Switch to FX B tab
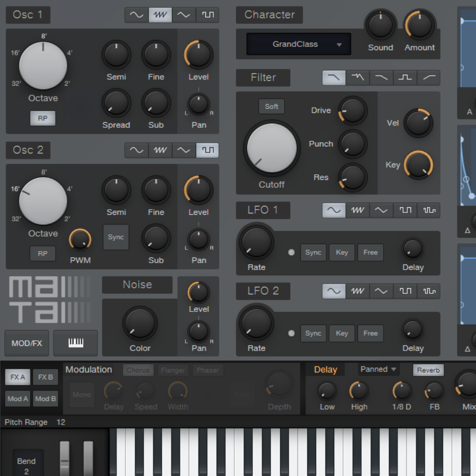 point(46,377)
